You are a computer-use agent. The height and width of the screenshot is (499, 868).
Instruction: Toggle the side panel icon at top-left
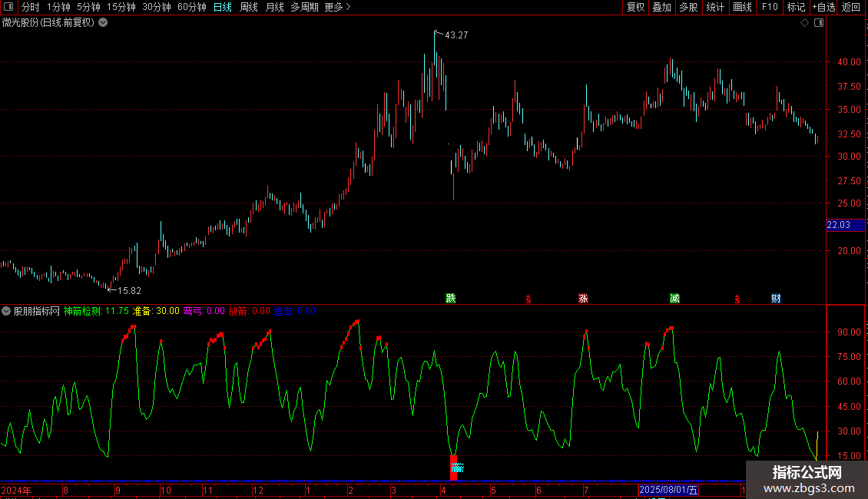pyautogui.click(x=8, y=7)
